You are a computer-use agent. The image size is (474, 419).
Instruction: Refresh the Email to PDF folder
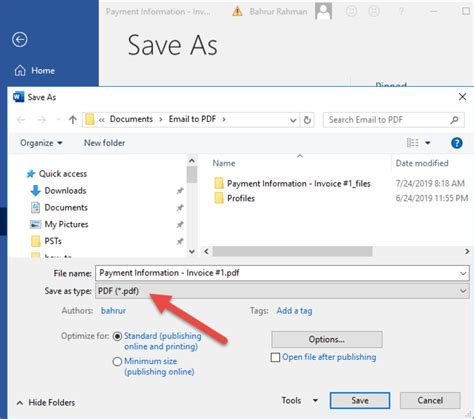click(x=307, y=120)
